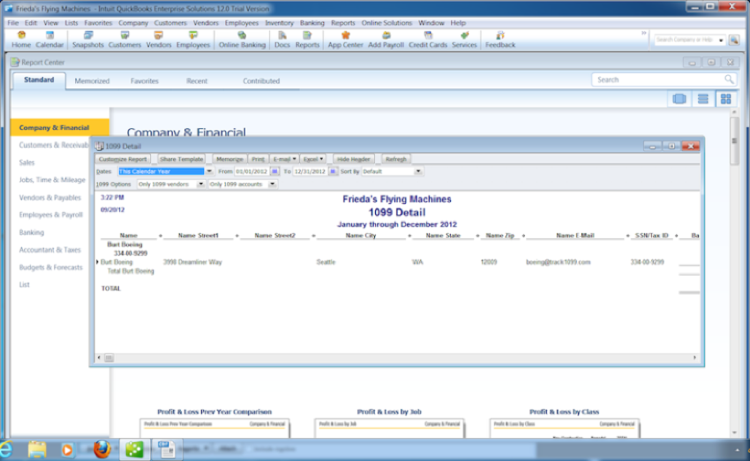Switch to the Recent tab
The height and width of the screenshot is (461, 750).
point(197,81)
